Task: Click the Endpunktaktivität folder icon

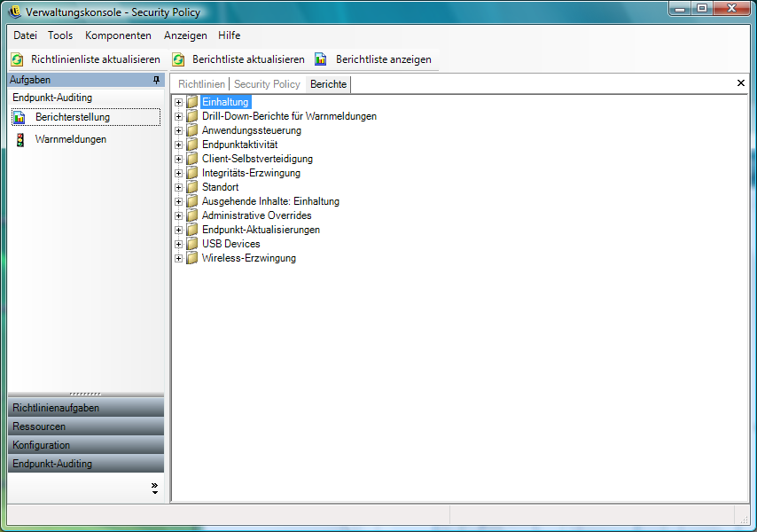Action: coord(192,145)
